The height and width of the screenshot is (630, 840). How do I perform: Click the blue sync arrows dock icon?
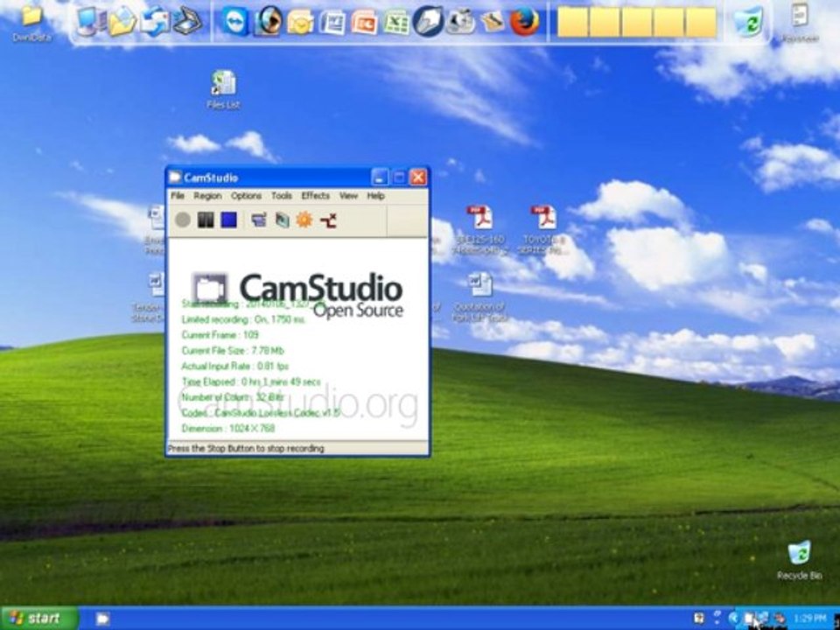click(x=156, y=23)
